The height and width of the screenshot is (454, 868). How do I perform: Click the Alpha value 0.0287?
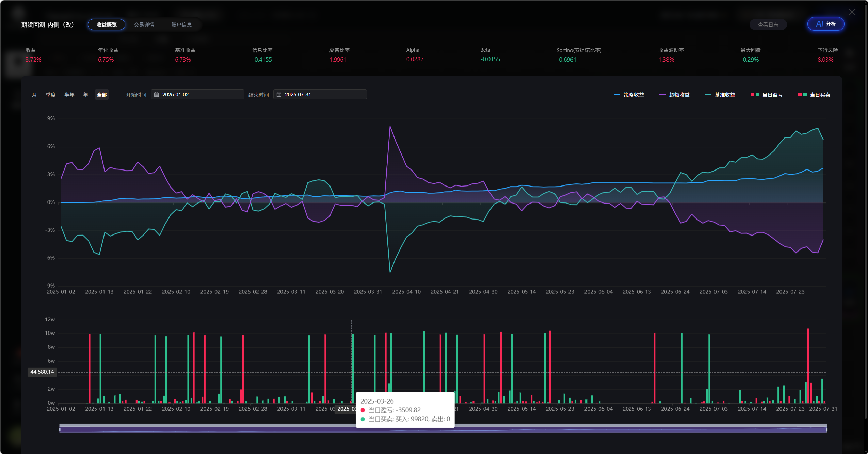click(x=415, y=59)
